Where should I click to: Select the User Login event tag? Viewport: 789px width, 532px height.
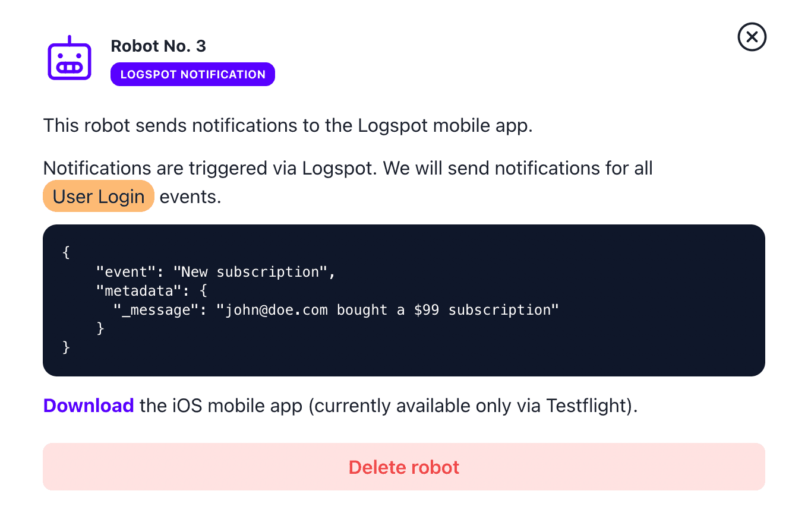[99, 197]
